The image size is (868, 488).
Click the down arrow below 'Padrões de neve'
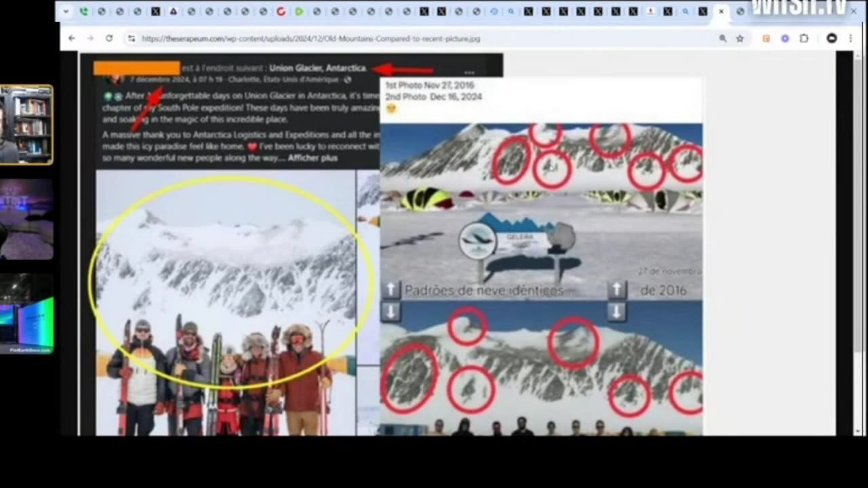[391, 312]
